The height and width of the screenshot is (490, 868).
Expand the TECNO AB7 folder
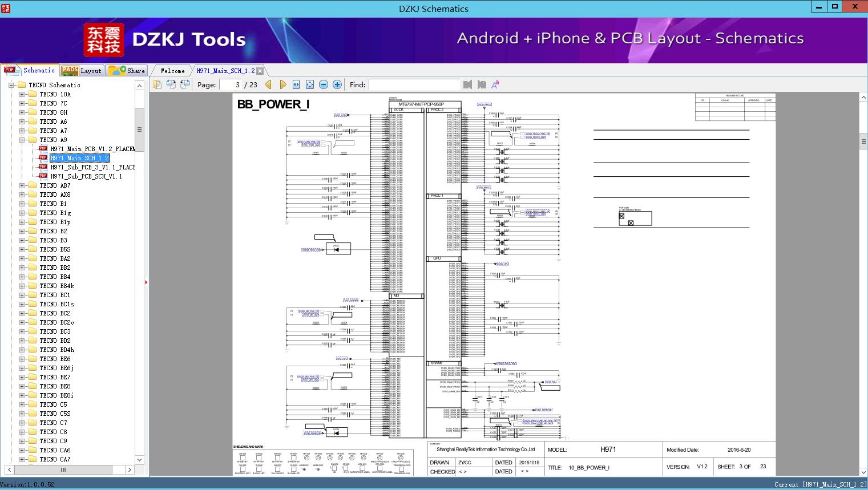coord(22,185)
